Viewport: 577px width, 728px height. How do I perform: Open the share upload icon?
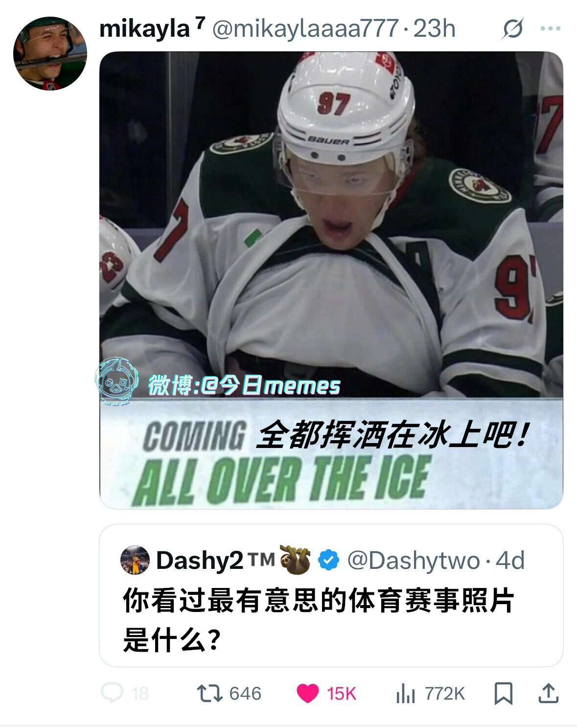549,693
